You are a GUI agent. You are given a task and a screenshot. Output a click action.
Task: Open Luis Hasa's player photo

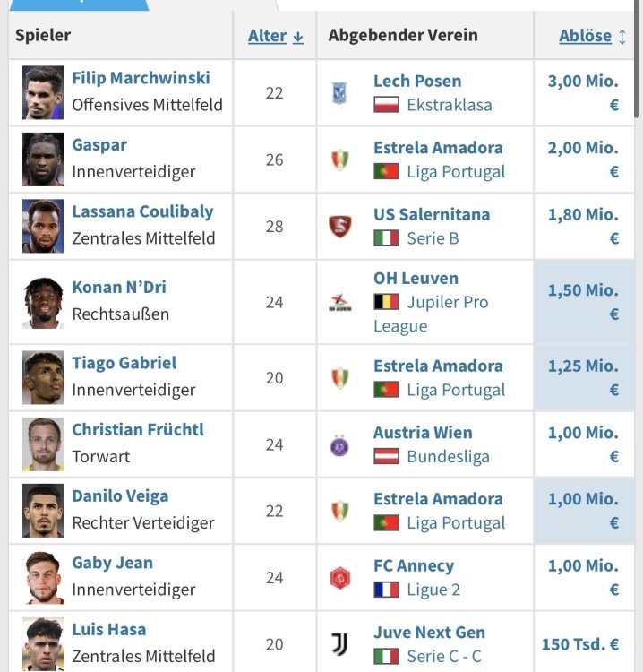click(43, 644)
